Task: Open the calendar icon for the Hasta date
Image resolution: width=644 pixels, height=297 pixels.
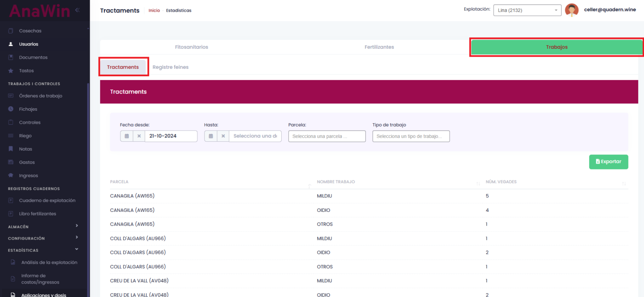Action: 211,136
